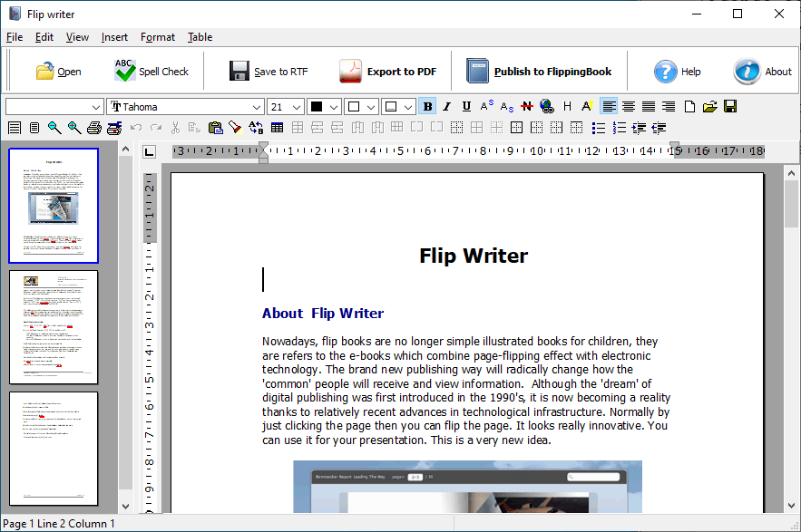This screenshot has height=532, width=801.
Task: Click the redo arrow icon
Action: point(156,128)
